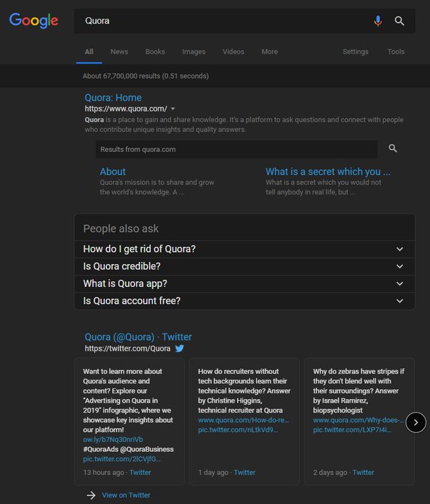Image resolution: width=430 pixels, height=504 pixels.
Task: Click the Google logo
Action: point(34,21)
